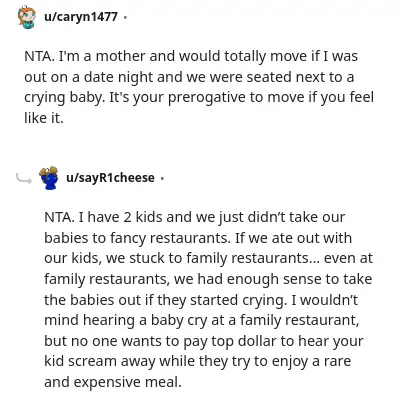400x417 pixels.
Task: Open the u/caryn1477 profile link
Action: point(81,17)
